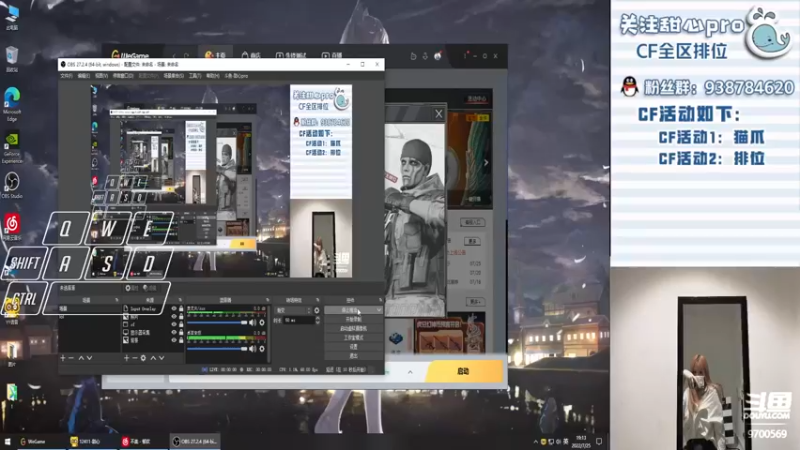
Task: Mute the 桌面音频 mixer channel
Action: (253, 349)
